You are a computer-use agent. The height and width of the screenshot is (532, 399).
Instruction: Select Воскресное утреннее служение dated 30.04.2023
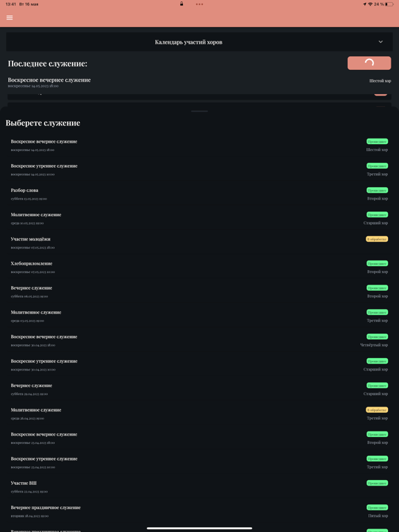pyautogui.click(x=199, y=365)
